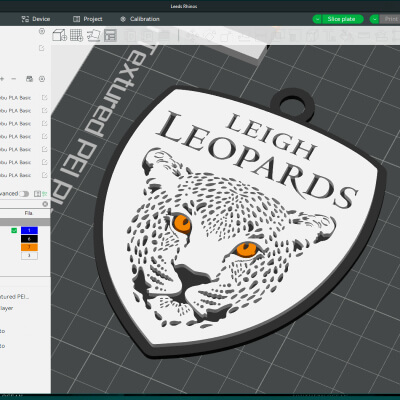Click the Leeds Rhinos window title
This screenshot has width=400, height=400.
(184, 6)
